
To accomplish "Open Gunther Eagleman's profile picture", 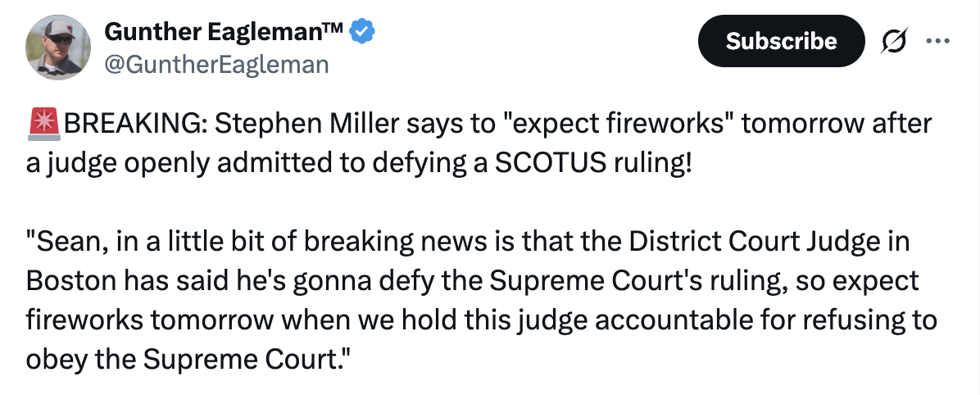I will [58, 48].
